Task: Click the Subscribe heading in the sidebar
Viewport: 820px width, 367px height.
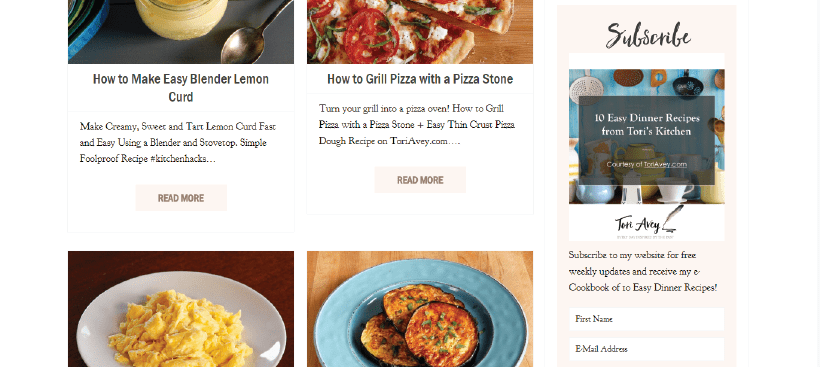Action: click(648, 36)
